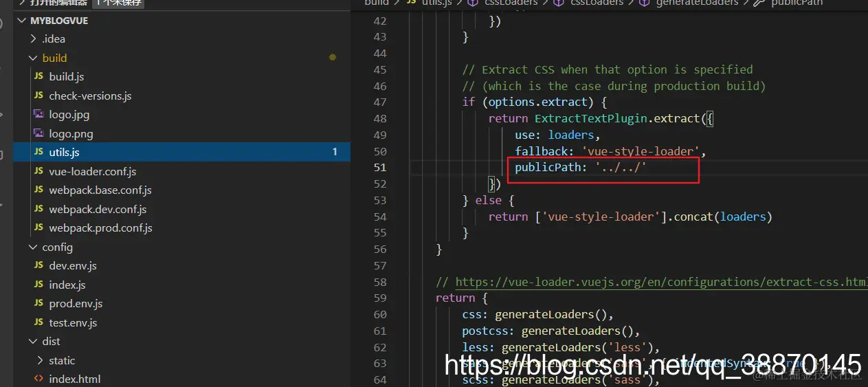Click "return {" on line 59
868x387 pixels.
[462, 298]
